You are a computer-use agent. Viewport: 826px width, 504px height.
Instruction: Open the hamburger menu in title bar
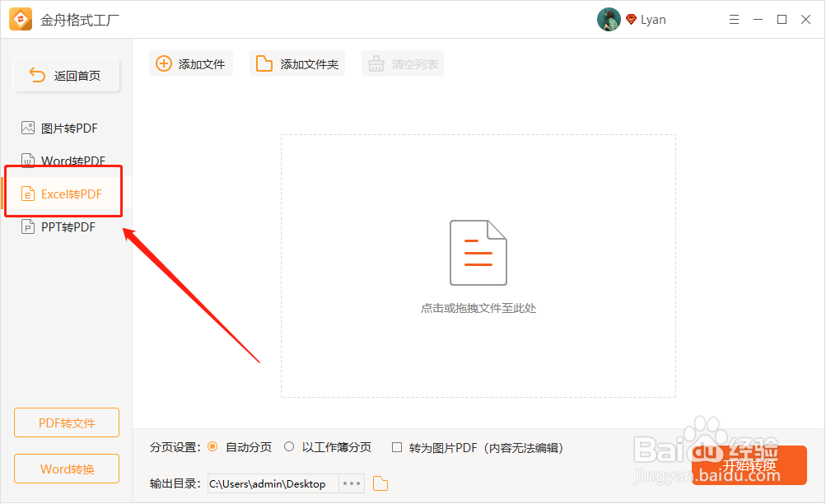[734, 18]
